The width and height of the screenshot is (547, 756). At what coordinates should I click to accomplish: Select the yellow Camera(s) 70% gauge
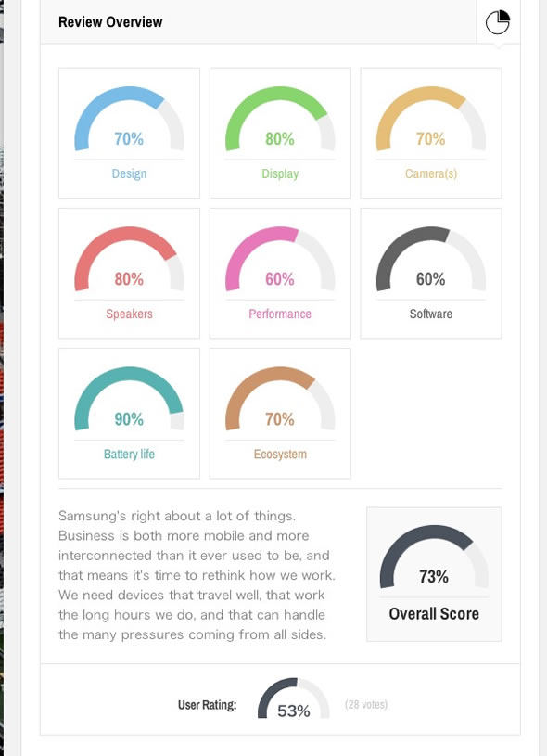[431, 119]
